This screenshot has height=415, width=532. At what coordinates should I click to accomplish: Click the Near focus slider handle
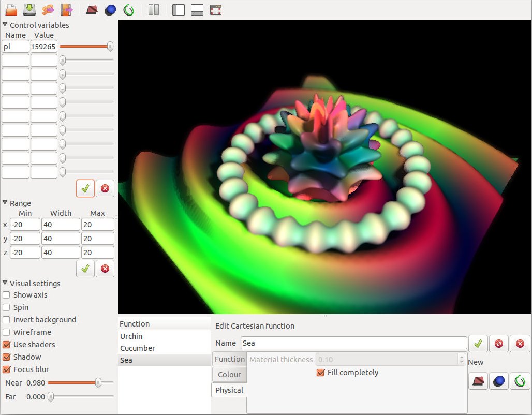tap(98, 383)
